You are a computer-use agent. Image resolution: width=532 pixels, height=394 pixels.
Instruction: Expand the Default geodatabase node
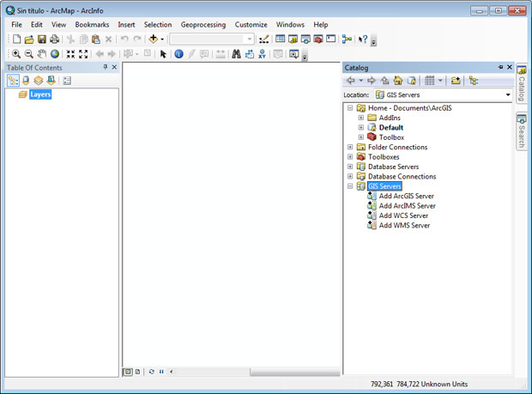coord(361,128)
